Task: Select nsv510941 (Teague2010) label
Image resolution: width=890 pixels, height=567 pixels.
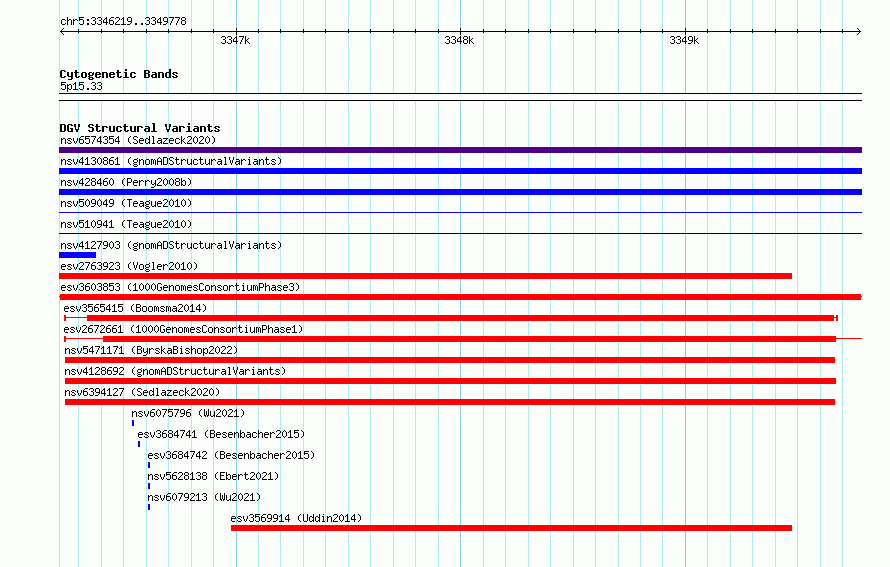Action: tap(126, 224)
